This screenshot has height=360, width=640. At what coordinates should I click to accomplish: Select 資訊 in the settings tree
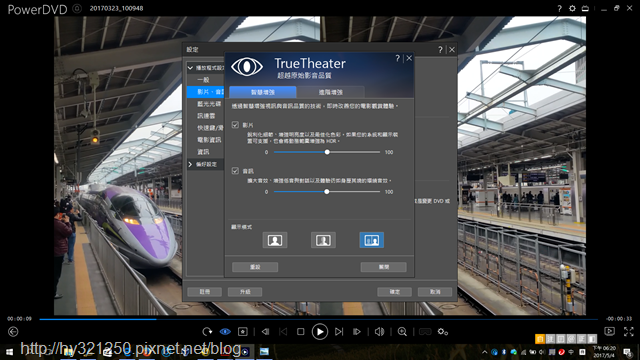click(x=203, y=152)
